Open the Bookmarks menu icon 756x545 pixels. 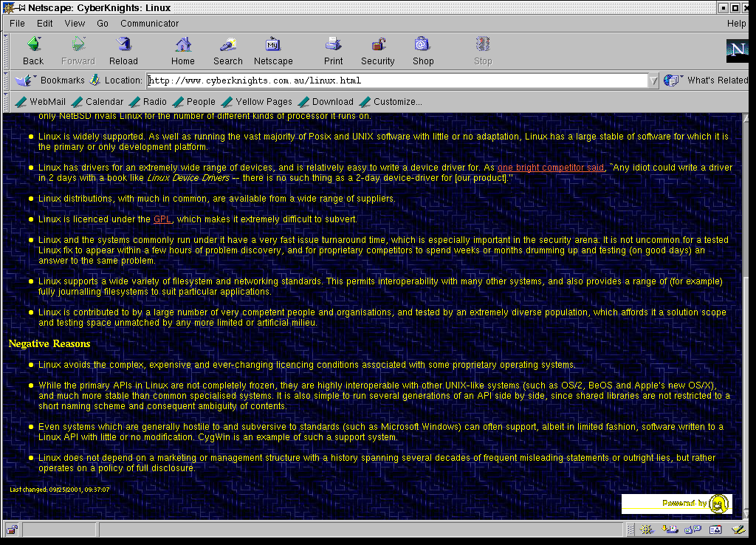[x=25, y=80]
